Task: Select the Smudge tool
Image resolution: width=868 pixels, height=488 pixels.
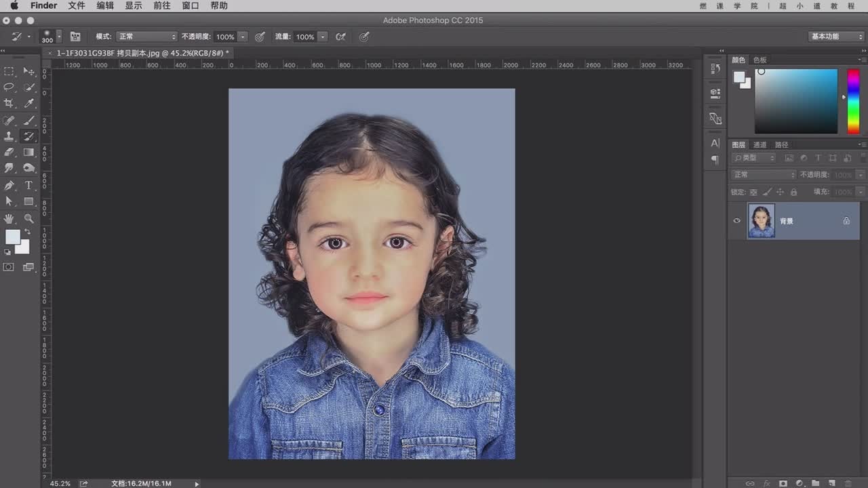Action: pos(9,169)
